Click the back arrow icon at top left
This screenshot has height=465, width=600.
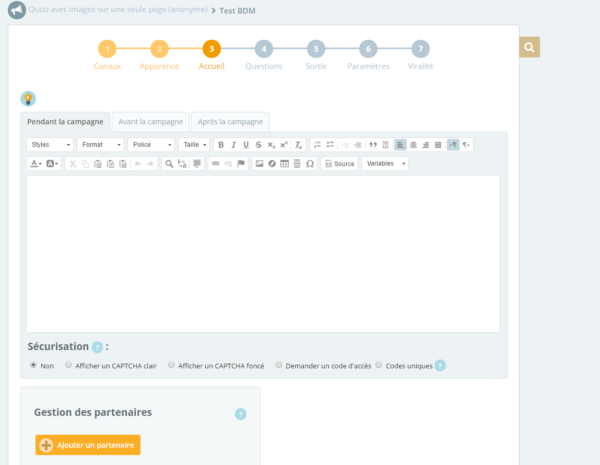tap(17, 11)
